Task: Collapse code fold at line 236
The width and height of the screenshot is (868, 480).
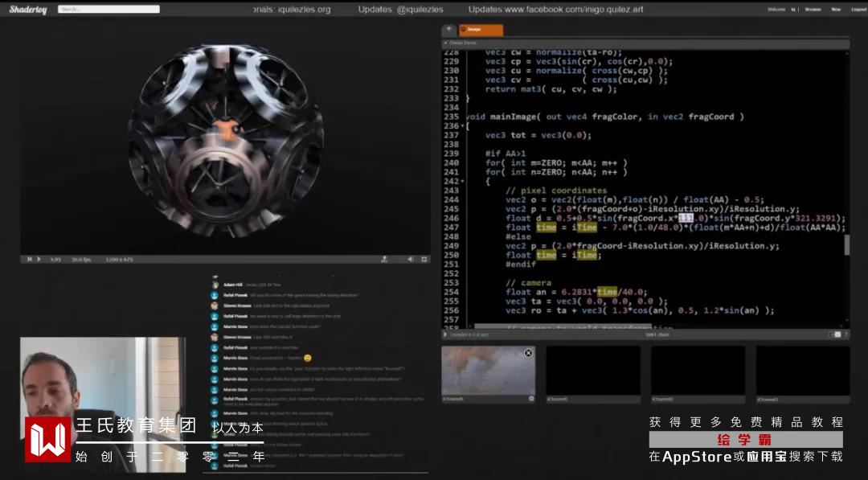Action: 464,126
